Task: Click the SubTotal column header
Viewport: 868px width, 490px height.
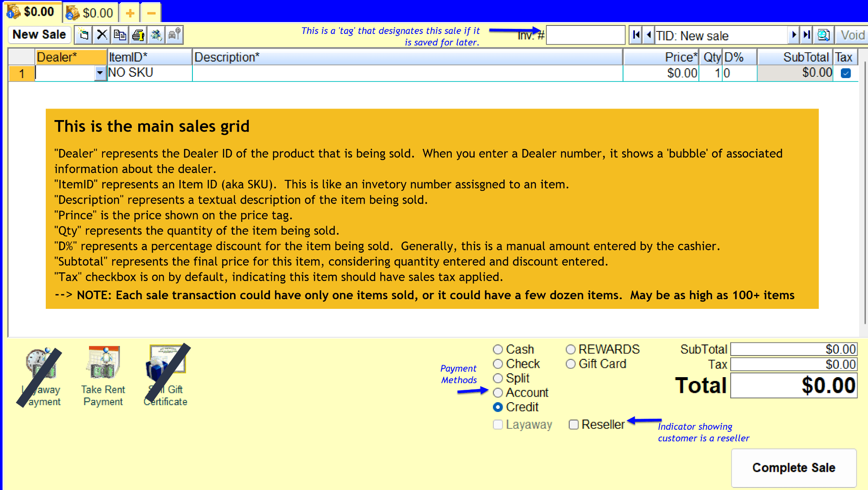Action: (x=795, y=57)
